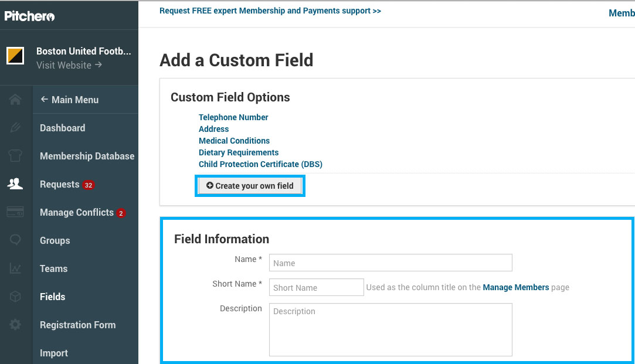Viewport: 635px width, 364px height.
Task: Click the red 32 requests badge
Action: coord(89,185)
